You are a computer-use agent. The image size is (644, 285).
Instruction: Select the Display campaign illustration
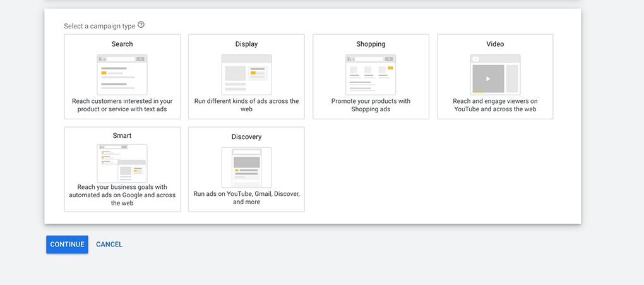click(246, 75)
